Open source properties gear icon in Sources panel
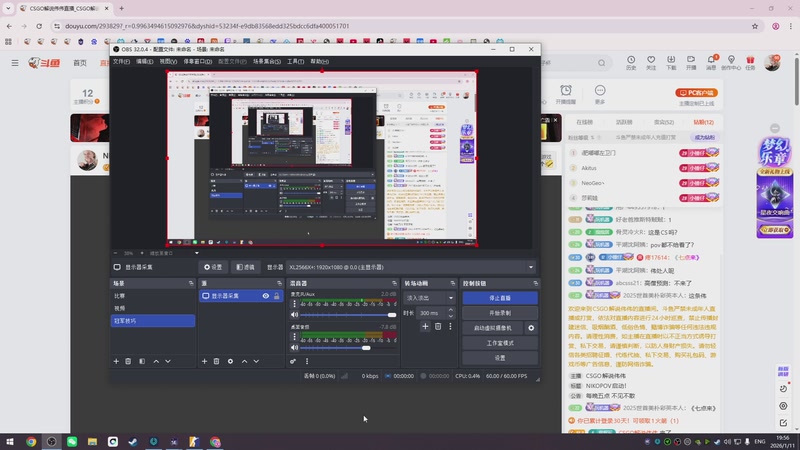800x450 pixels. click(x=230, y=361)
